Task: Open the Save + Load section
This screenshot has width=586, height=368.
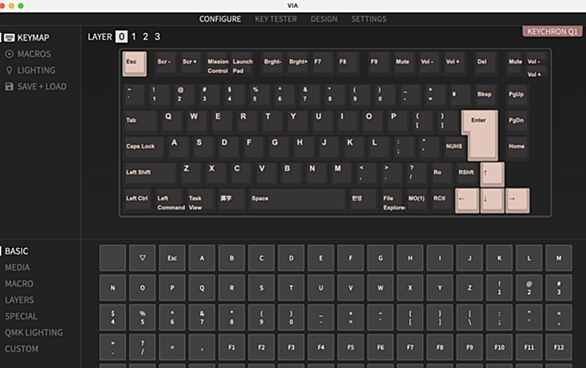Action: tap(36, 87)
